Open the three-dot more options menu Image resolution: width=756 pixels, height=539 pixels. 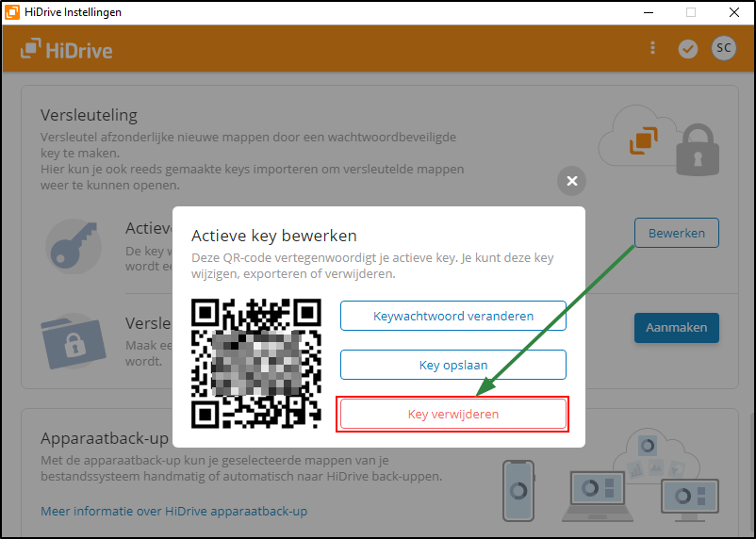pyautogui.click(x=653, y=48)
